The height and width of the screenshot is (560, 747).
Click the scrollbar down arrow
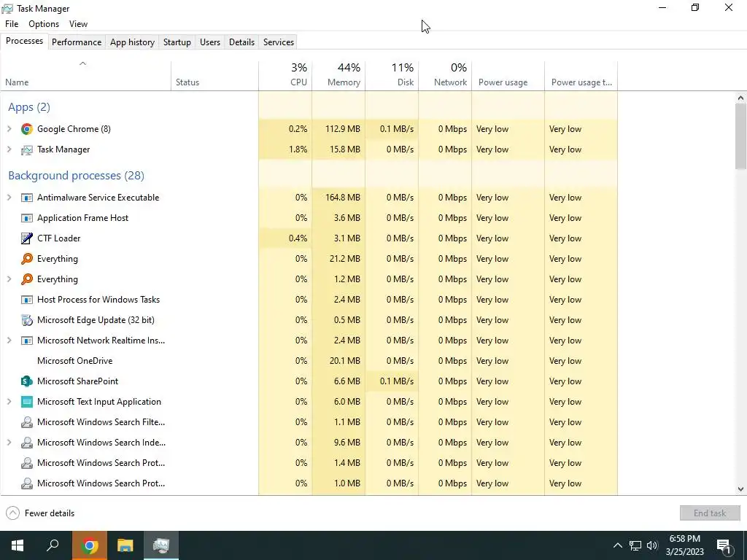point(740,489)
